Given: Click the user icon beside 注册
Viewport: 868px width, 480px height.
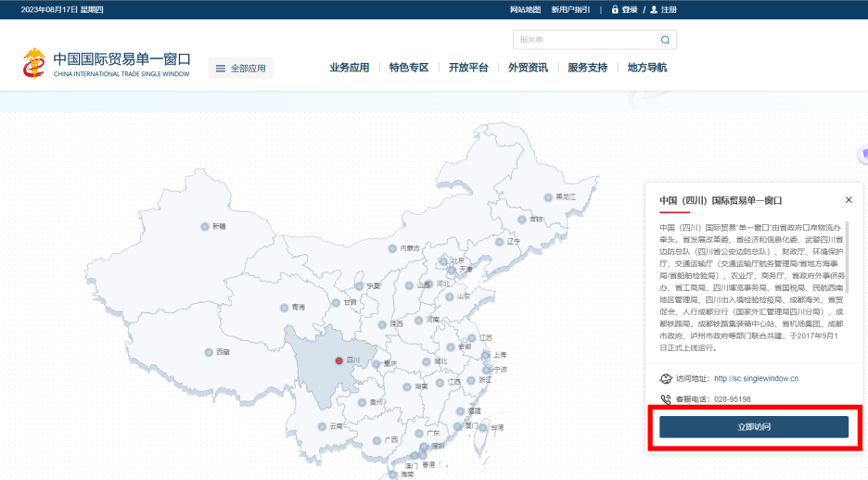Looking at the screenshot, I should (x=653, y=9).
